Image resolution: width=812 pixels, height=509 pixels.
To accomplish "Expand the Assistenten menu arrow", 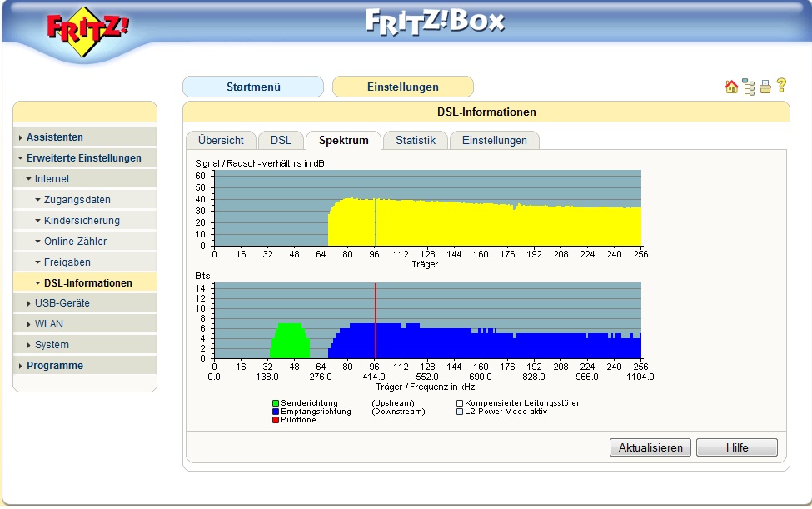I will point(20,137).
